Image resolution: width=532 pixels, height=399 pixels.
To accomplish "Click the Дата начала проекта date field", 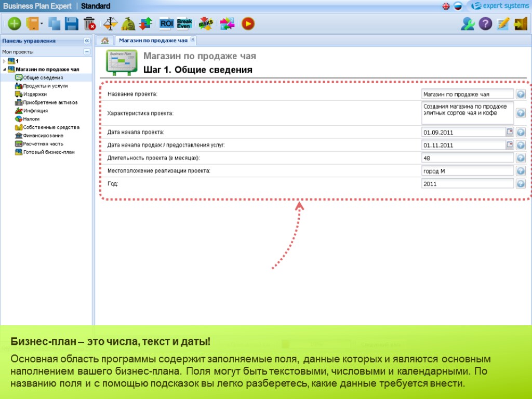I will click(x=463, y=132).
